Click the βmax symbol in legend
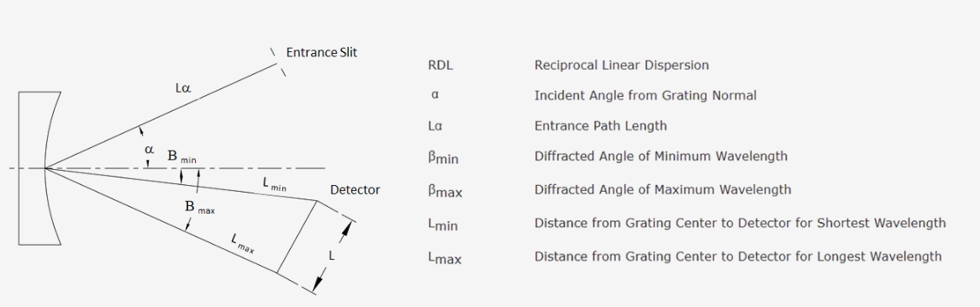The height and width of the screenshot is (307, 980). (445, 191)
